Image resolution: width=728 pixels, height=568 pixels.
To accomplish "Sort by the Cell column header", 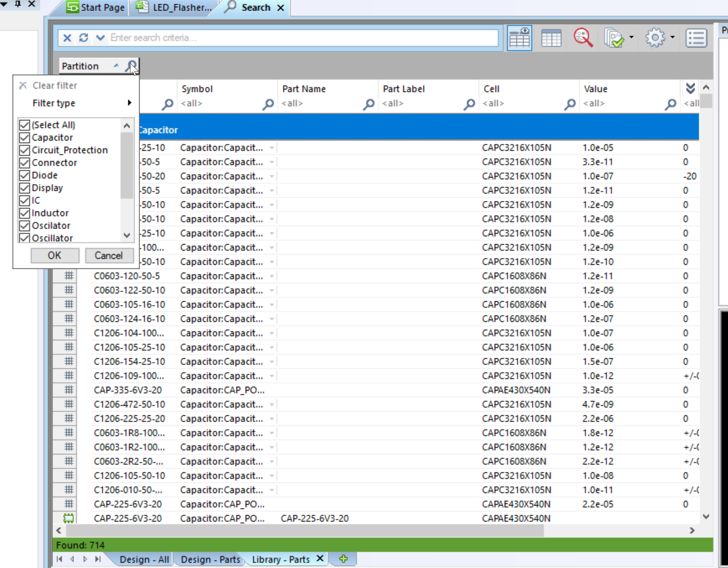I will (x=492, y=89).
